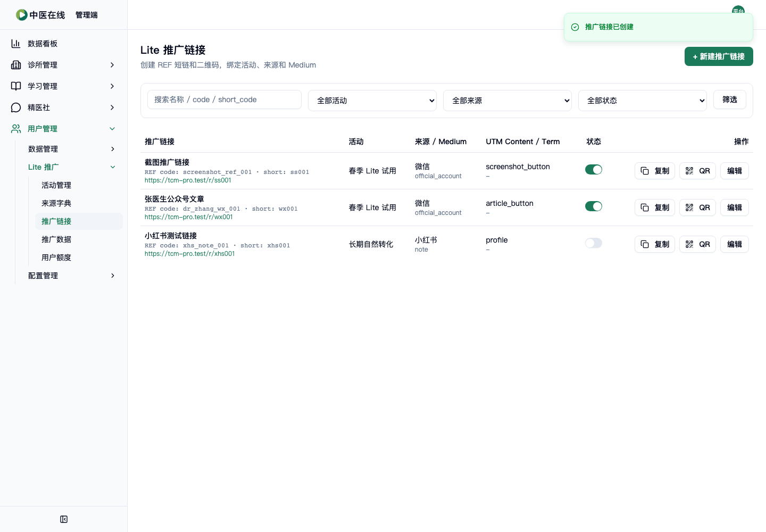The width and height of the screenshot is (766, 532).
Task: Open the 全部状态 filter dropdown
Action: click(x=643, y=101)
